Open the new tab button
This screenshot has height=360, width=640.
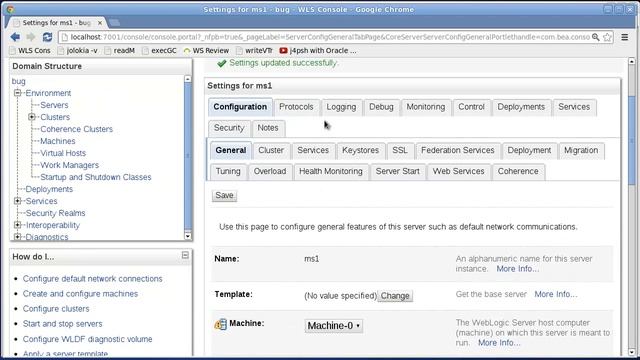point(115,22)
